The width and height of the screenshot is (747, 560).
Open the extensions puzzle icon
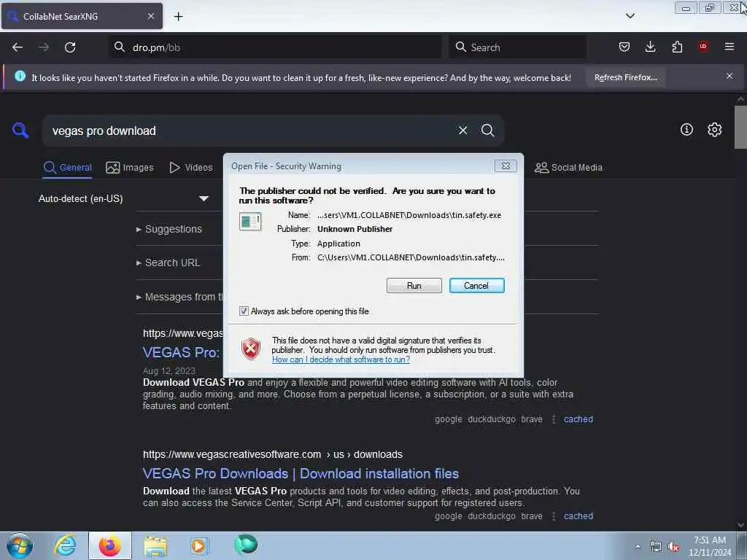[677, 47]
